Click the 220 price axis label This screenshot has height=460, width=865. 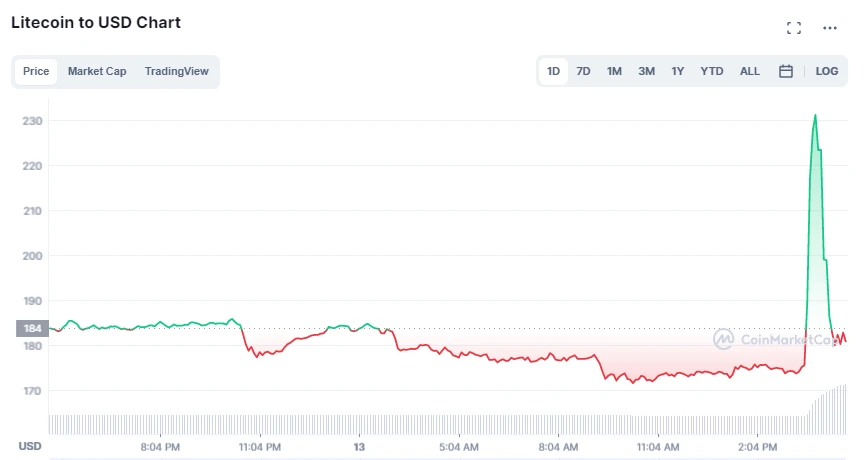[x=32, y=166]
